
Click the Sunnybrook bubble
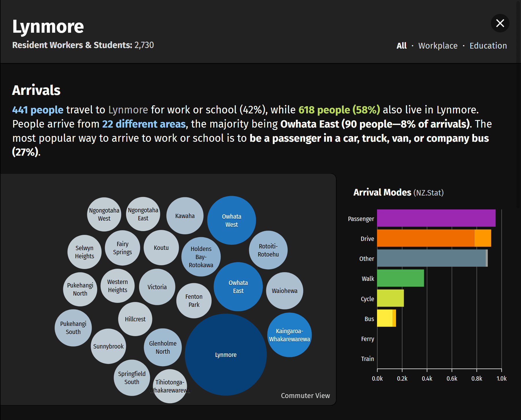pyautogui.click(x=108, y=346)
